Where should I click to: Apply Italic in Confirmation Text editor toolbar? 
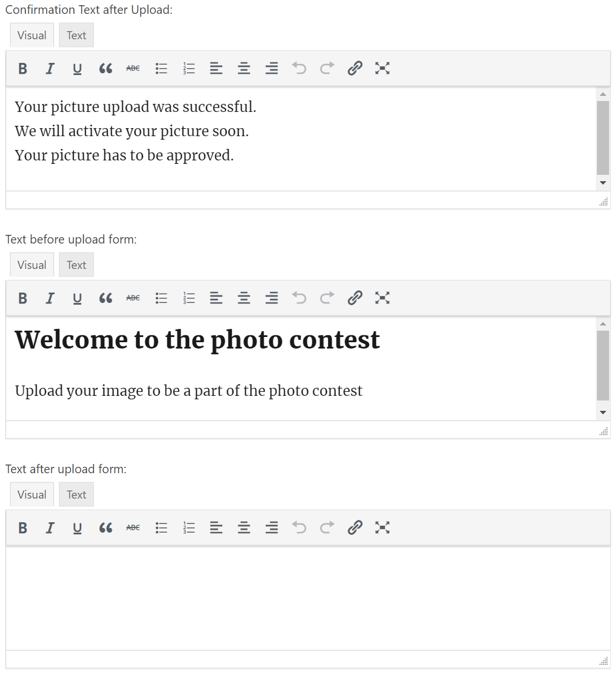(x=50, y=68)
